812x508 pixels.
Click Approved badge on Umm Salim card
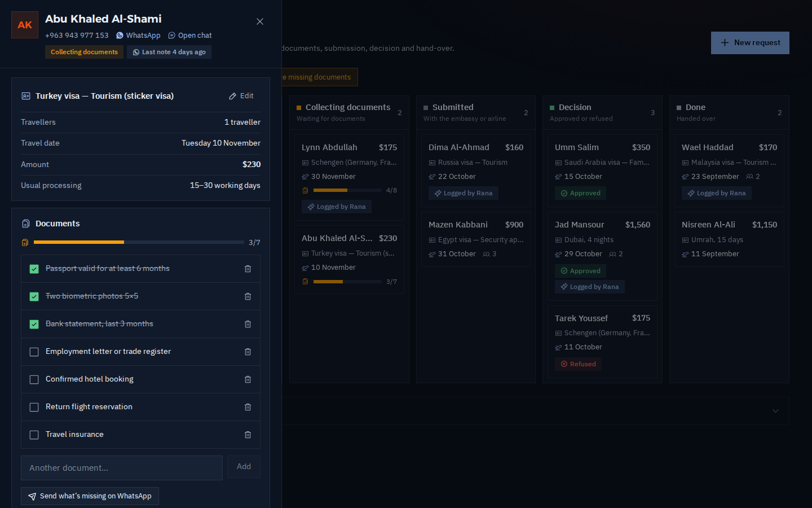click(x=580, y=193)
